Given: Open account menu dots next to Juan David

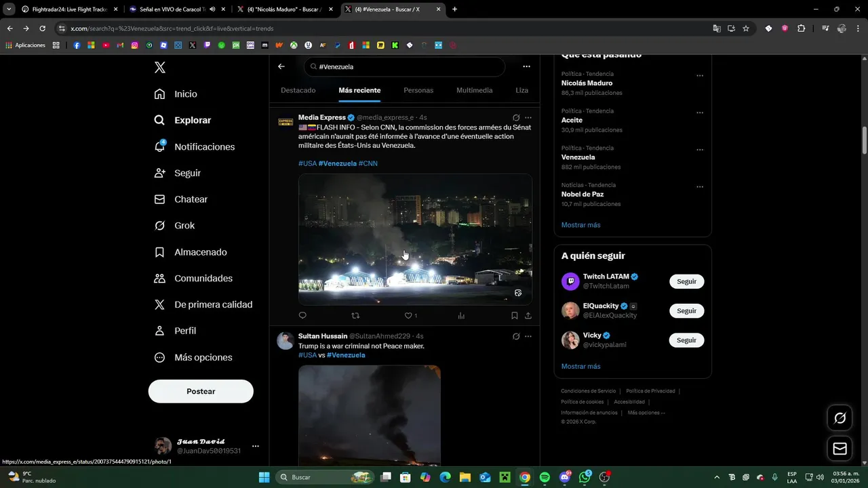Looking at the screenshot, I should [256, 446].
